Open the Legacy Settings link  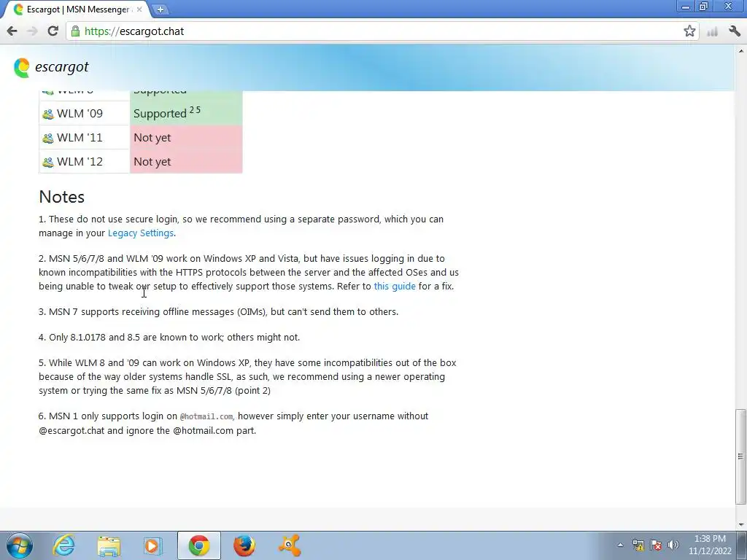point(141,233)
